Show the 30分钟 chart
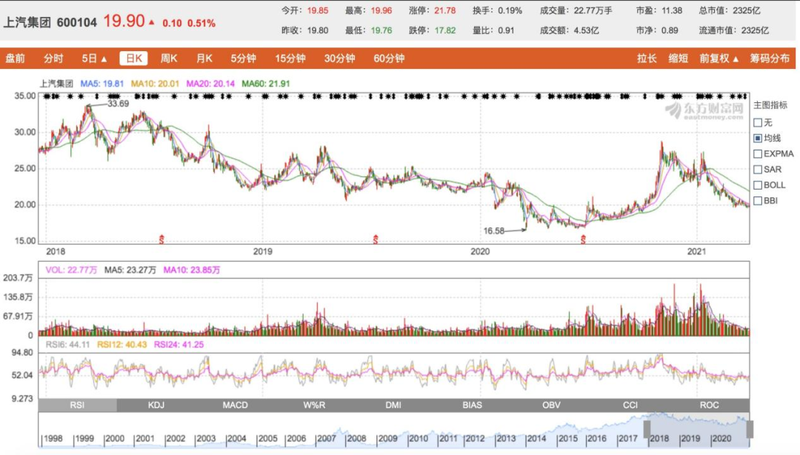 [x=339, y=59]
